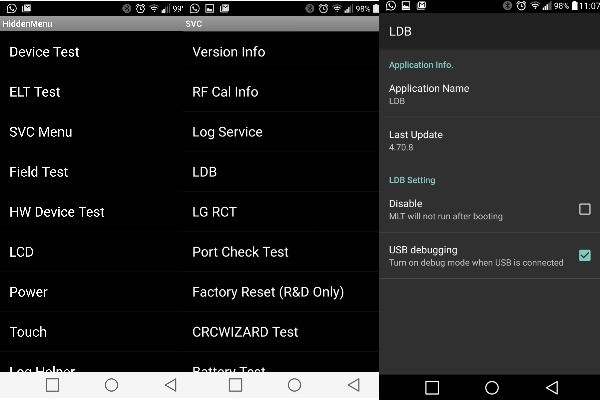Screen dimensions: 600x400
Task: Open LDB entry in SVC list
Action: click(281, 172)
